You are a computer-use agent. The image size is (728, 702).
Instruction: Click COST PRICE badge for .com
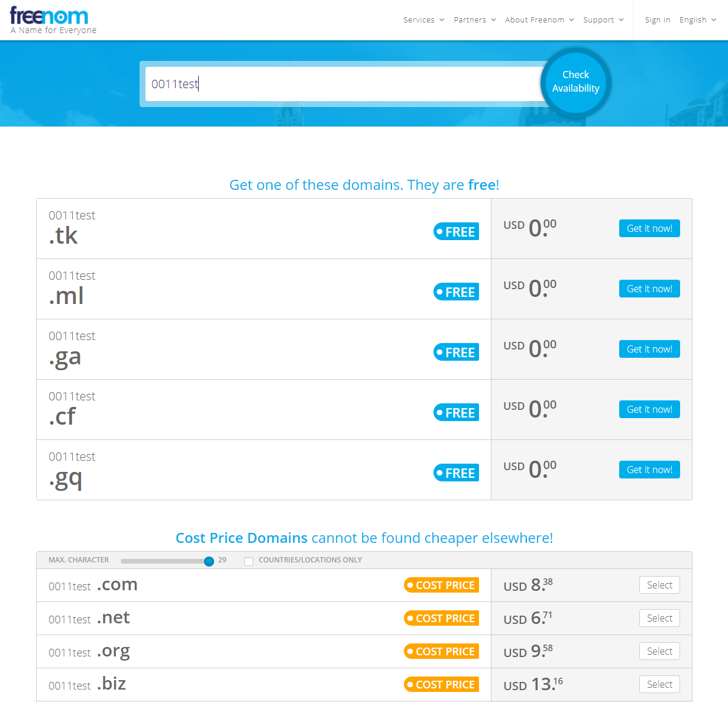(x=441, y=585)
